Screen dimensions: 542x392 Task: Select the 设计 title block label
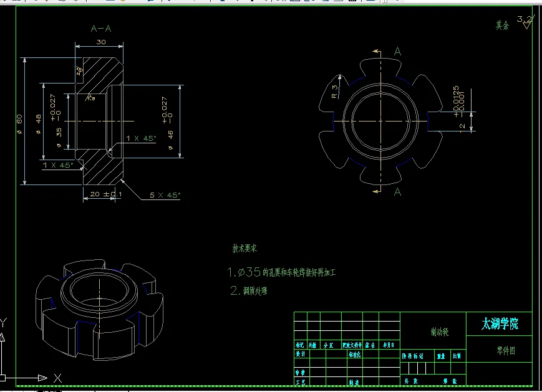point(301,354)
